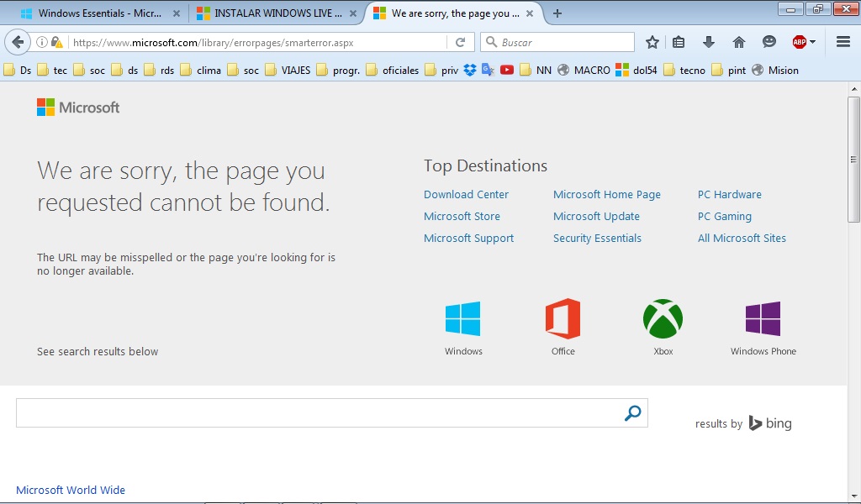Viewport: 861px width, 504px height.
Task: Go to the home page icon
Action: pos(738,42)
